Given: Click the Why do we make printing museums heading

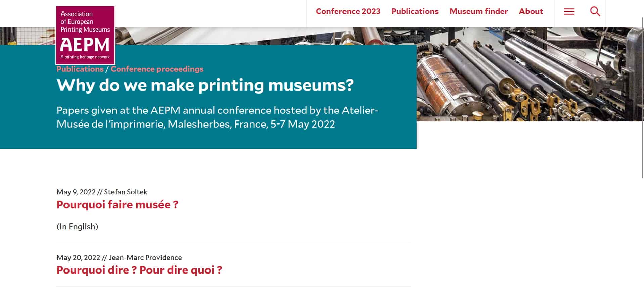Looking at the screenshot, I should pos(205,85).
